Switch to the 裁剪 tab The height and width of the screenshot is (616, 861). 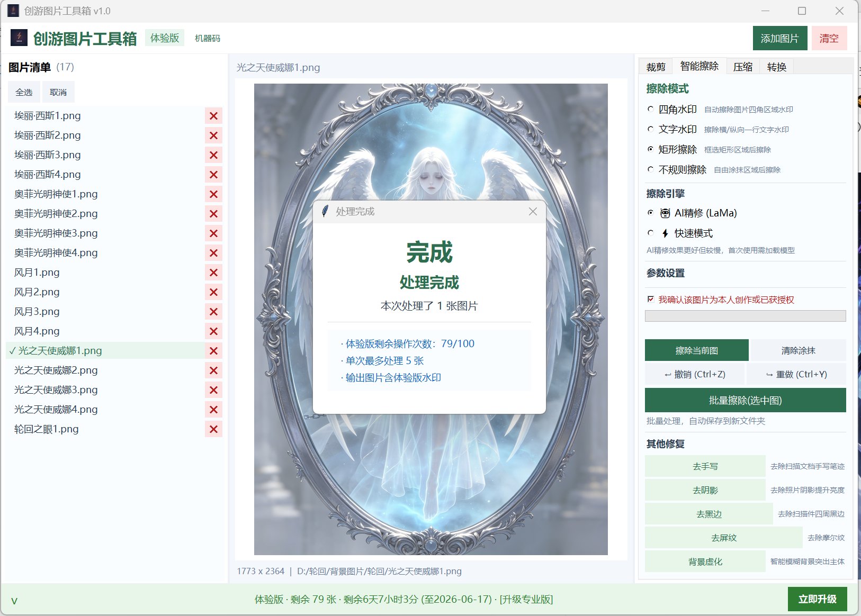[x=656, y=67]
